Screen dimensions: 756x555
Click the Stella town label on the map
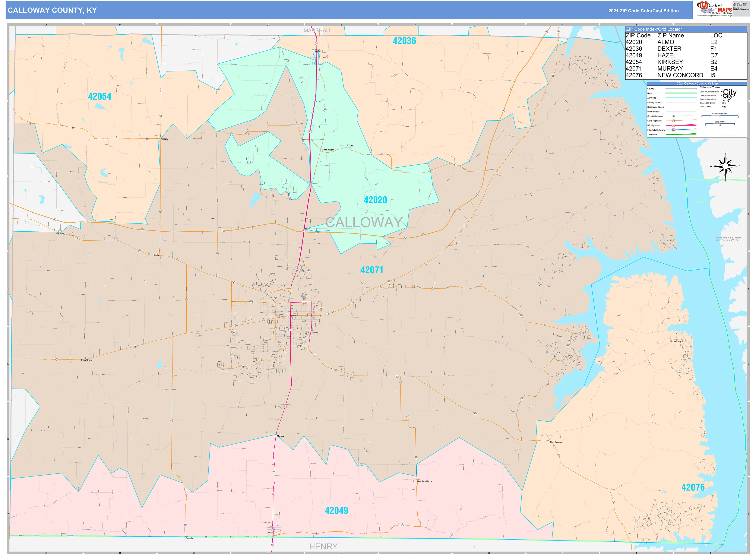pyautogui.click(x=156, y=255)
